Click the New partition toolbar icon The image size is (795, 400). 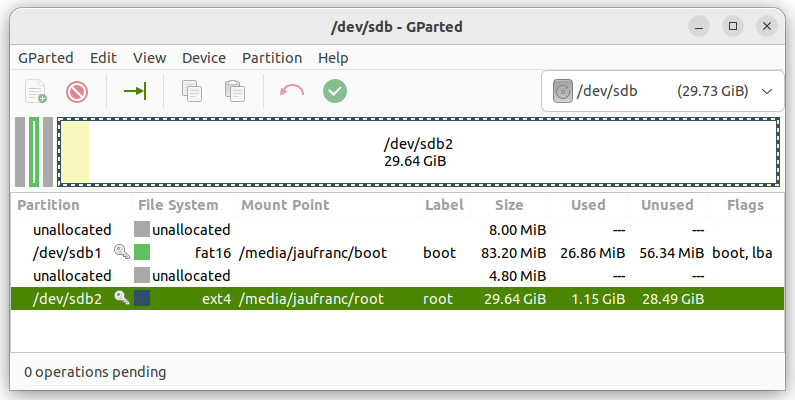pyautogui.click(x=36, y=91)
